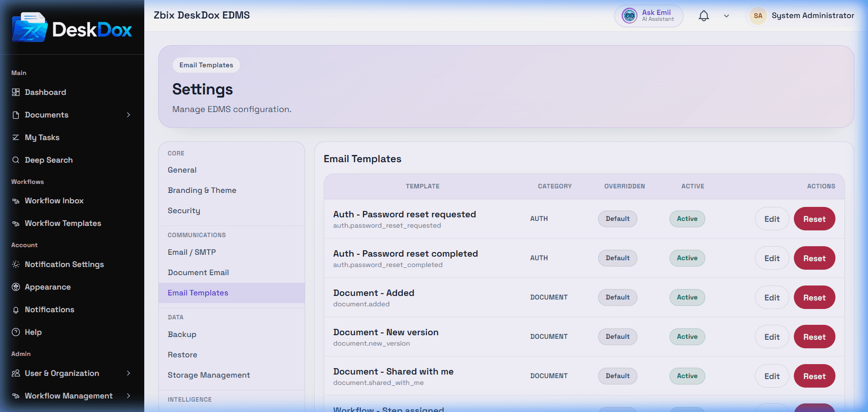The height and width of the screenshot is (412, 868).
Task: Click Default badge for Password reset completed
Action: tap(618, 258)
